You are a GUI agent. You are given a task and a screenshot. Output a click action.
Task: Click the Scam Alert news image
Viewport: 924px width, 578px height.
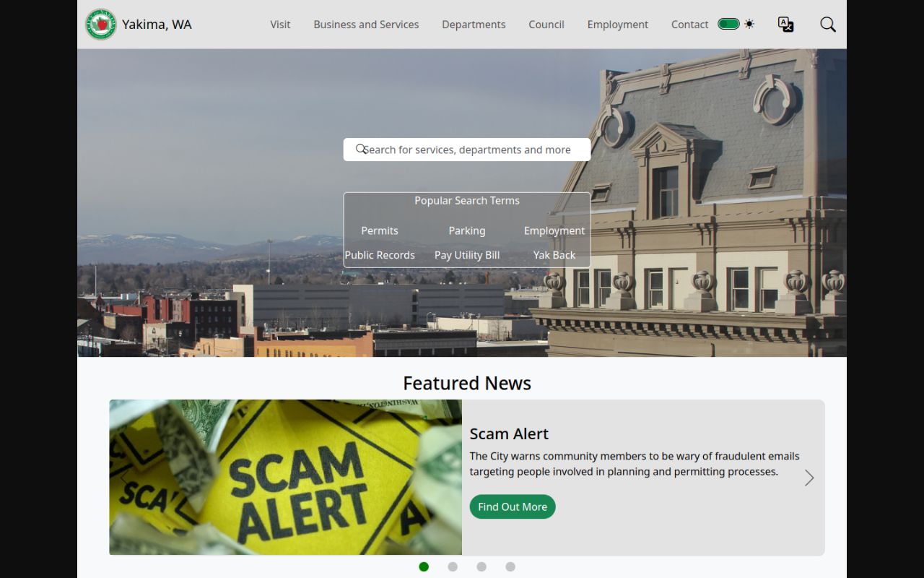coord(286,477)
